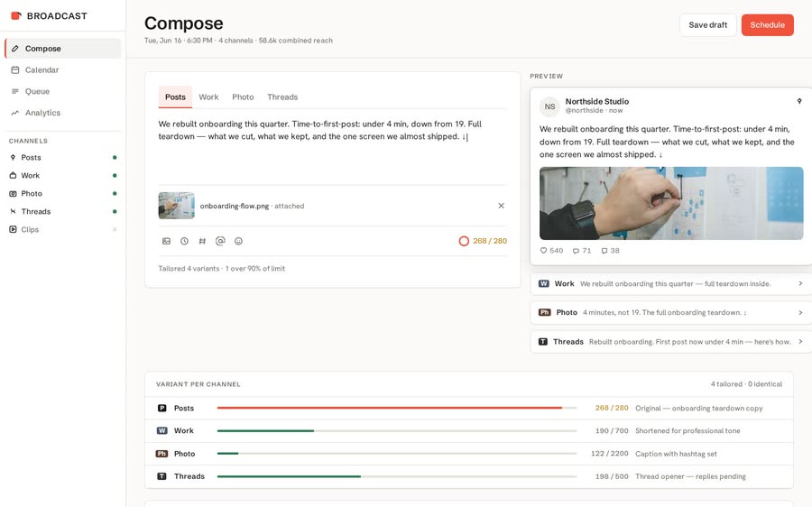Remove the onboarding-flow.png attachment
The width and height of the screenshot is (812, 507).
(x=501, y=206)
